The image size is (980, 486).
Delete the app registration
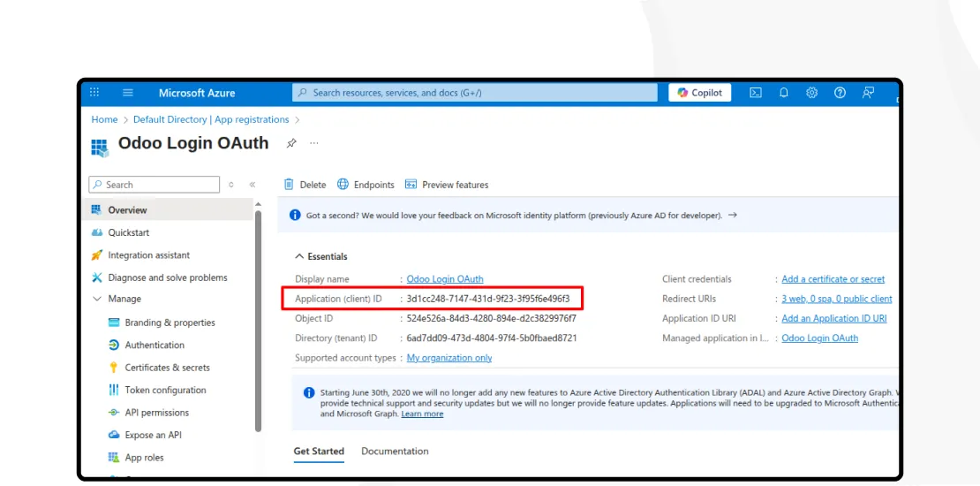point(305,185)
